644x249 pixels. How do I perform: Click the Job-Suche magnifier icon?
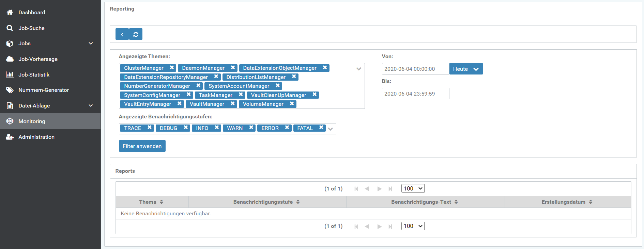point(10,28)
